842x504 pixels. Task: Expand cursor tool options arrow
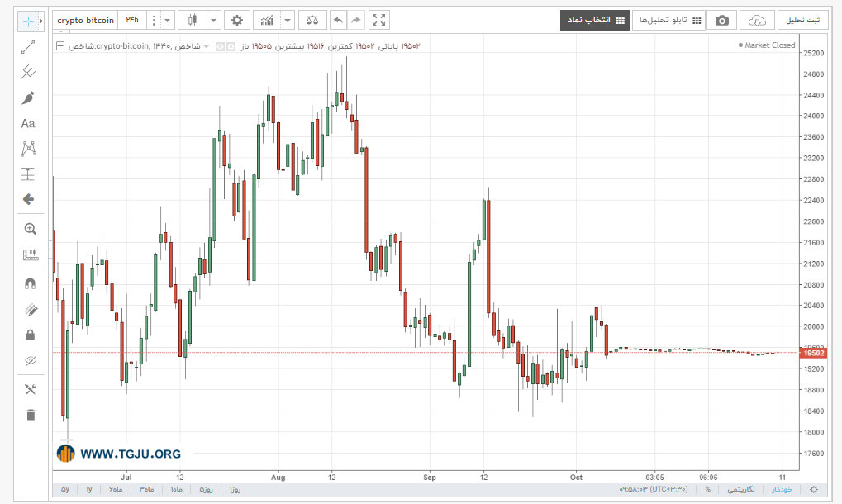pyautogui.click(x=41, y=21)
